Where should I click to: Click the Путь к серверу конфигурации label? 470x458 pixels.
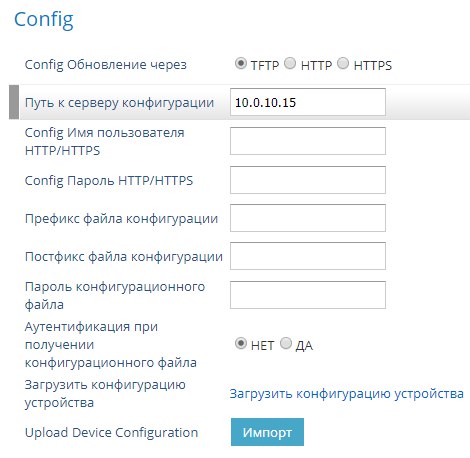coord(119,103)
